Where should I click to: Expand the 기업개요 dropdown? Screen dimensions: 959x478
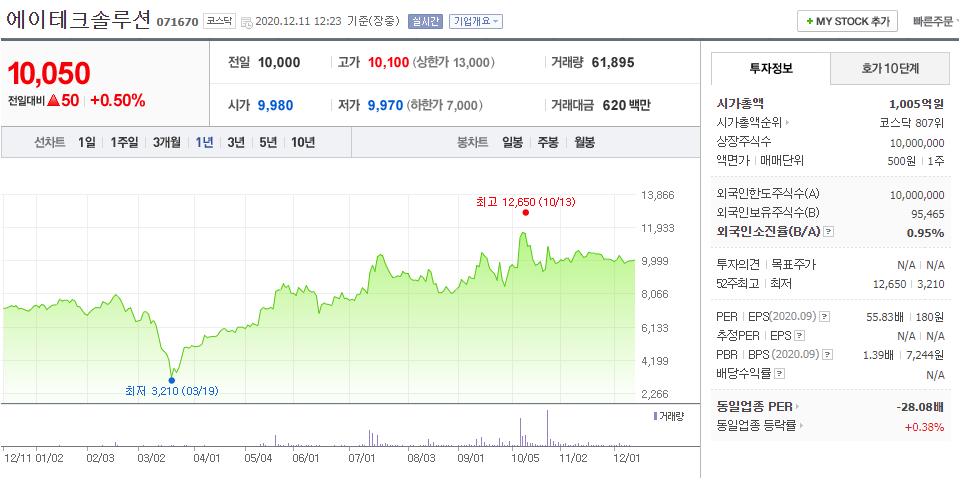coord(475,21)
